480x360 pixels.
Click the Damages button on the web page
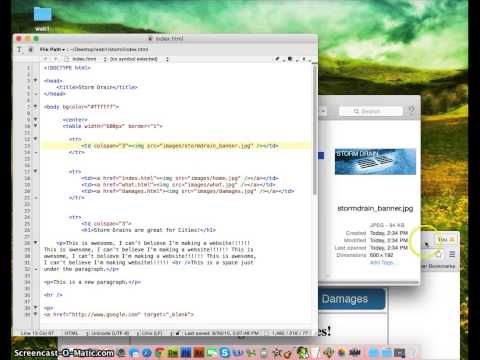click(352, 299)
